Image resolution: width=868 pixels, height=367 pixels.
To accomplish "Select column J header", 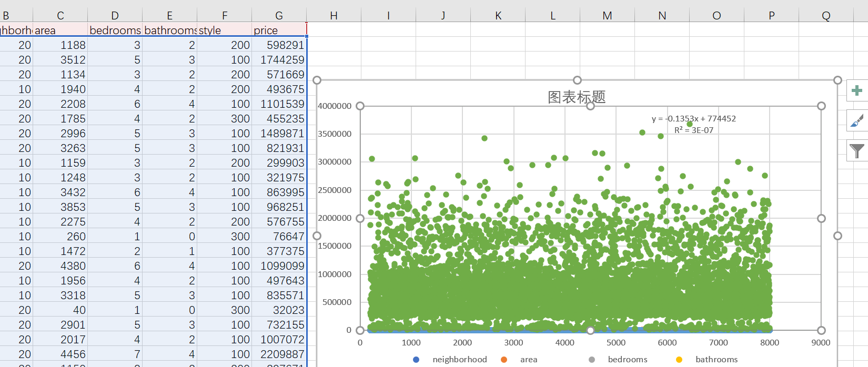I will click(443, 15).
